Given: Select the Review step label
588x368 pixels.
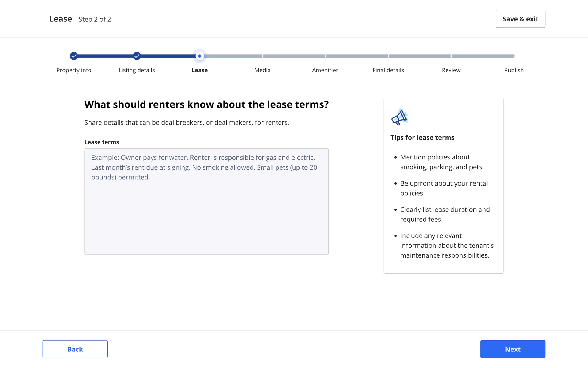Looking at the screenshot, I should [x=451, y=70].
